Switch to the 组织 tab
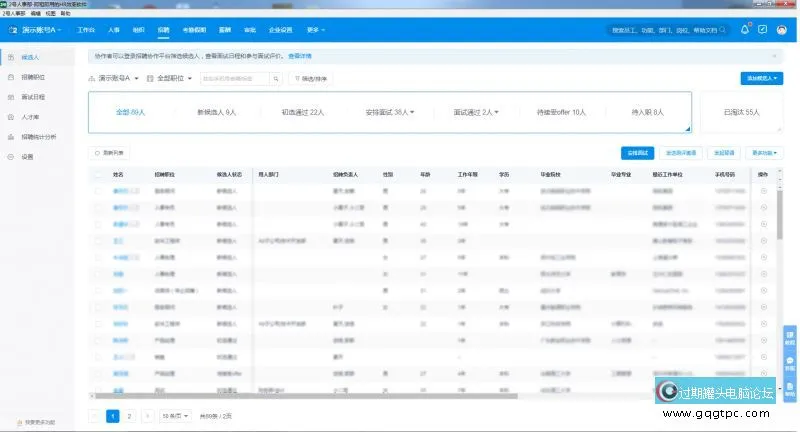This screenshot has height=432, width=800. pos(139,30)
